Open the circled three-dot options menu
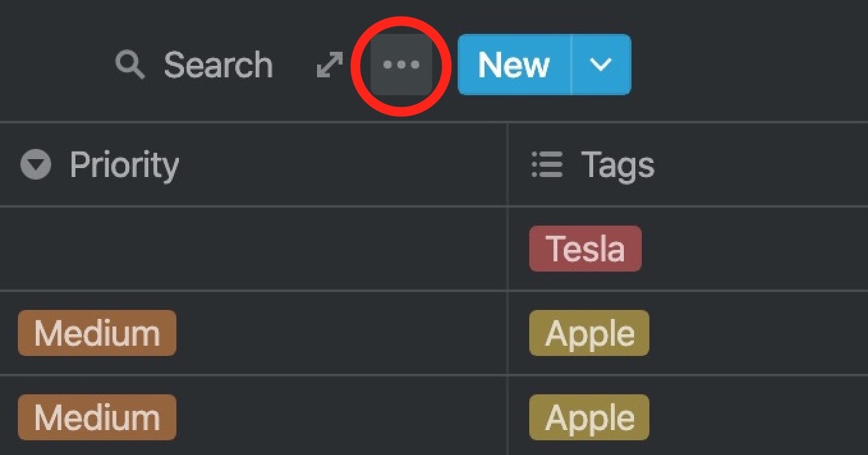Screen dimensions: 868x455 click(x=401, y=64)
